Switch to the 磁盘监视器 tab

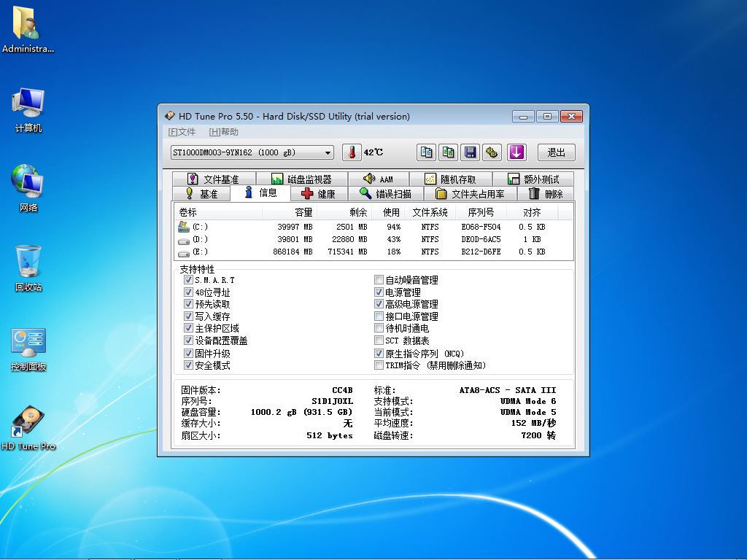301,179
